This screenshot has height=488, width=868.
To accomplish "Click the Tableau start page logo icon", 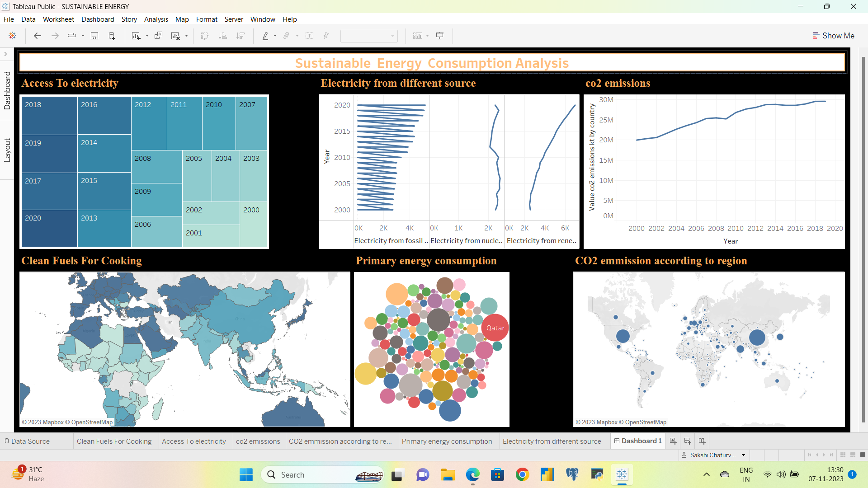I will pyautogui.click(x=13, y=36).
